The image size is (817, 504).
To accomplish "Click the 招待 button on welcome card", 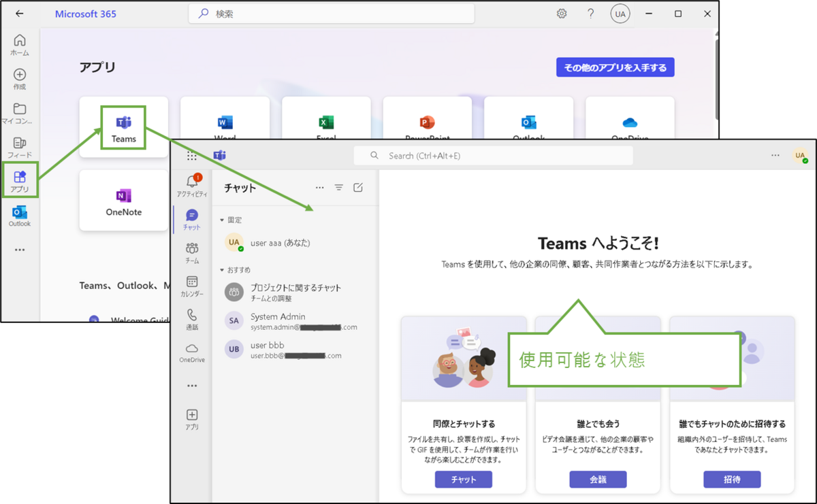I will click(x=732, y=480).
